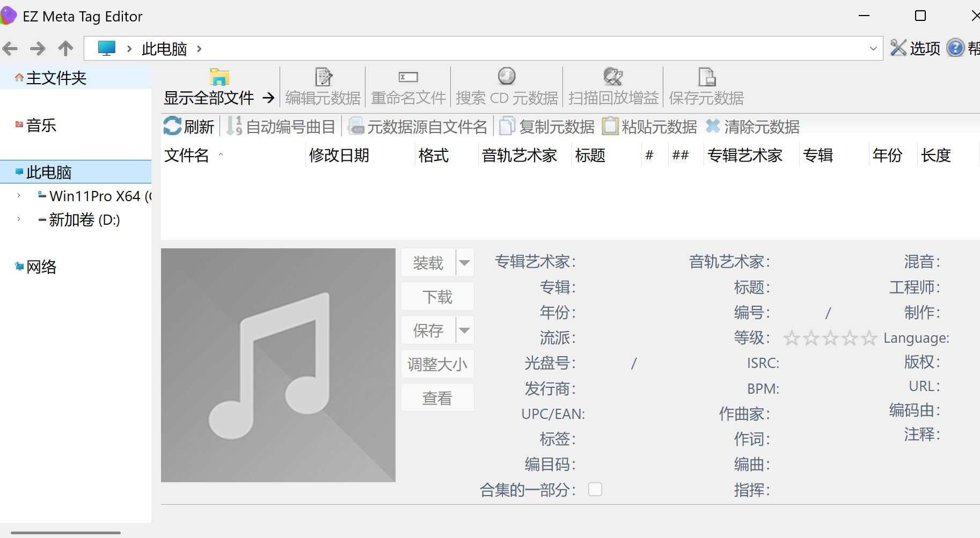Click the Forward navigation arrow
Image resolution: width=980 pixels, height=538 pixels.
click(x=38, y=49)
